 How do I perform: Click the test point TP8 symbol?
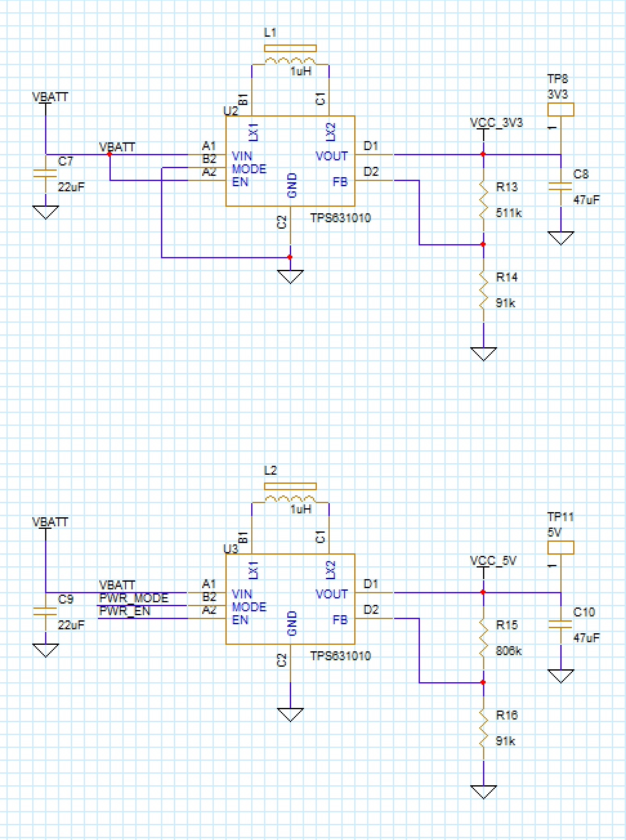pos(560,110)
